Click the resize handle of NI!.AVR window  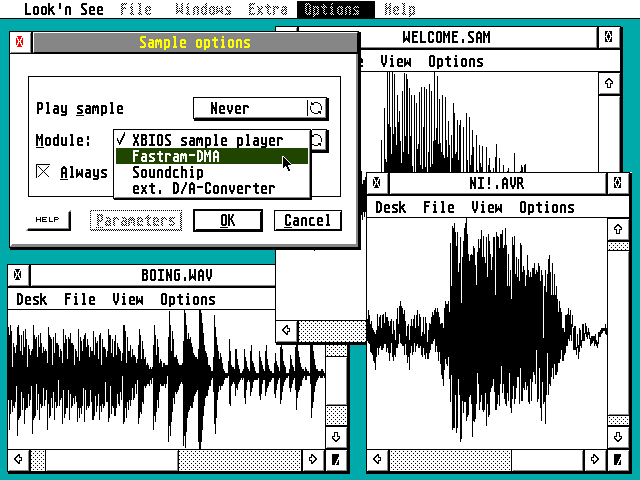pos(618,460)
